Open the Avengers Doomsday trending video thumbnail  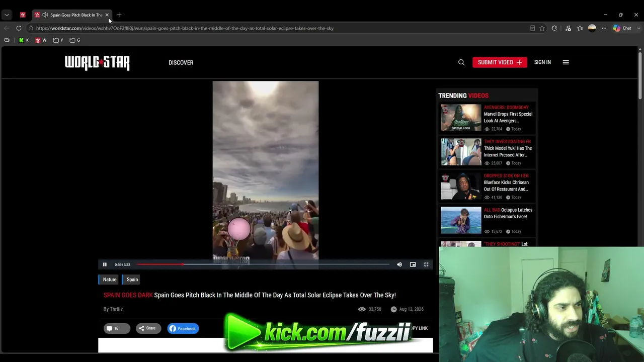coord(461,118)
